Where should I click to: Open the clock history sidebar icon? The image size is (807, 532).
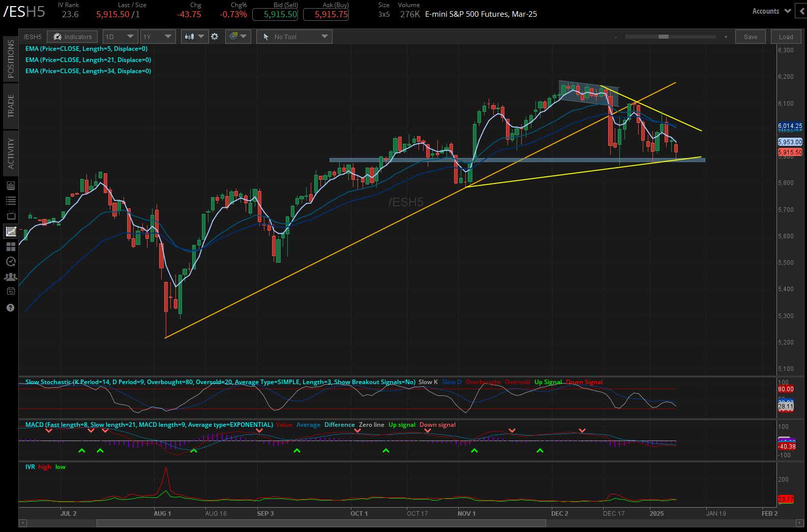click(11, 262)
